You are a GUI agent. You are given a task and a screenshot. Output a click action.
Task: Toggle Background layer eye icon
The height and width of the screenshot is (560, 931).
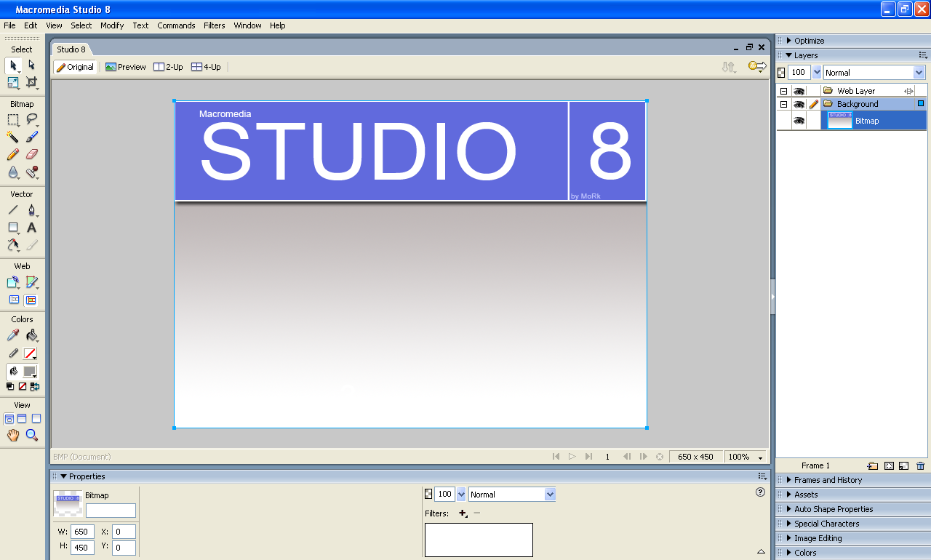(x=799, y=104)
